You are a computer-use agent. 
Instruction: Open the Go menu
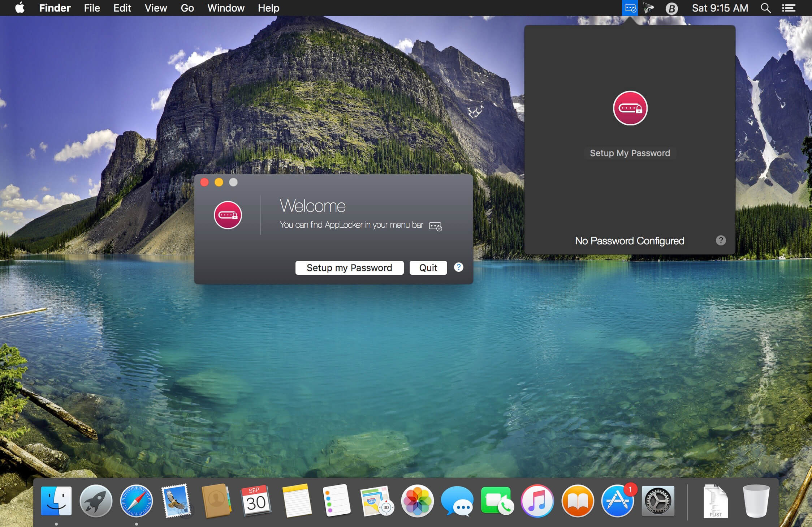coord(187,8)
